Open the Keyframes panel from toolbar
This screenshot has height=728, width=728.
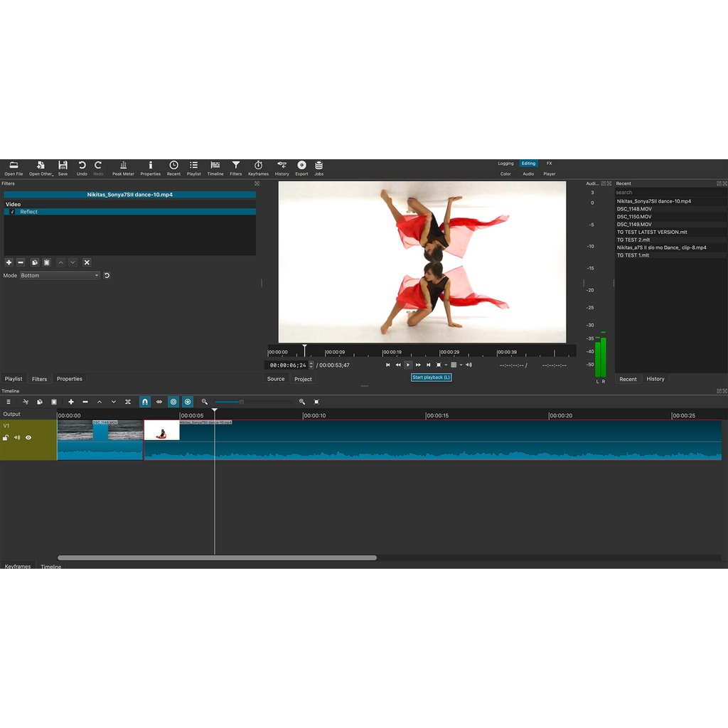click(258, 168)
